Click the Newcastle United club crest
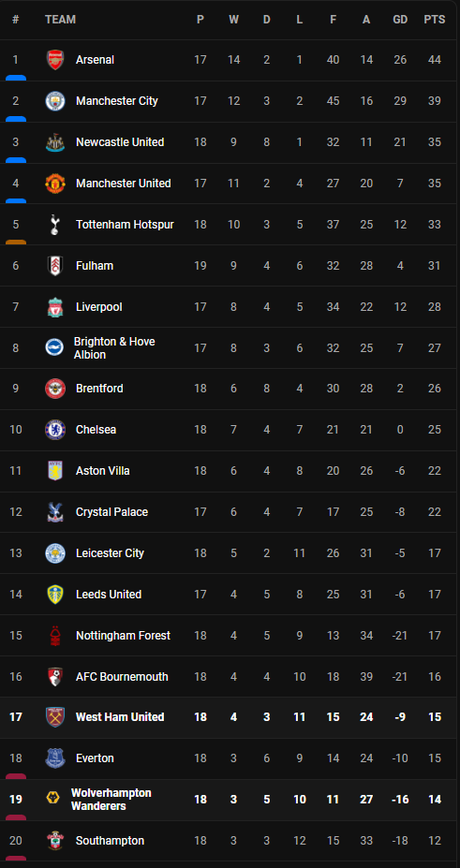The height and width of the screenshot is (868, 460). tap(54, 142)
